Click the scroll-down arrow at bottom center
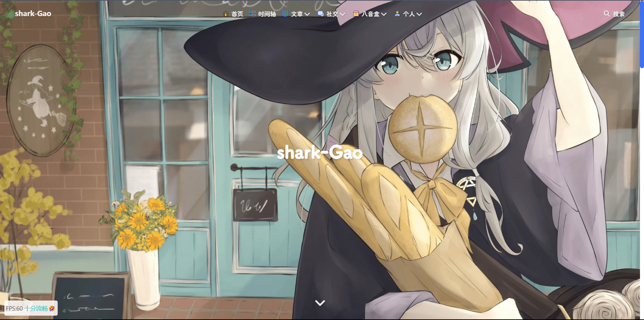The width and height of the screenshot is (644, 320). point(320,303)
